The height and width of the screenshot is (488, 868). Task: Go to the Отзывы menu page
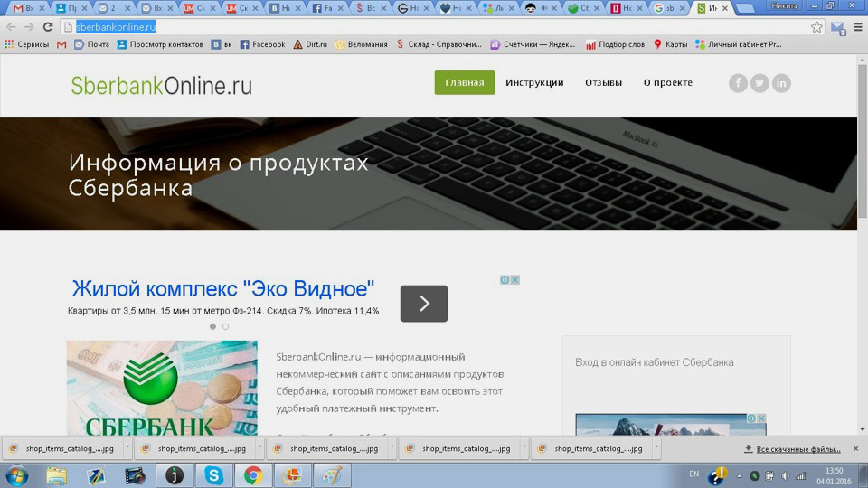click(x=603, y=83)
